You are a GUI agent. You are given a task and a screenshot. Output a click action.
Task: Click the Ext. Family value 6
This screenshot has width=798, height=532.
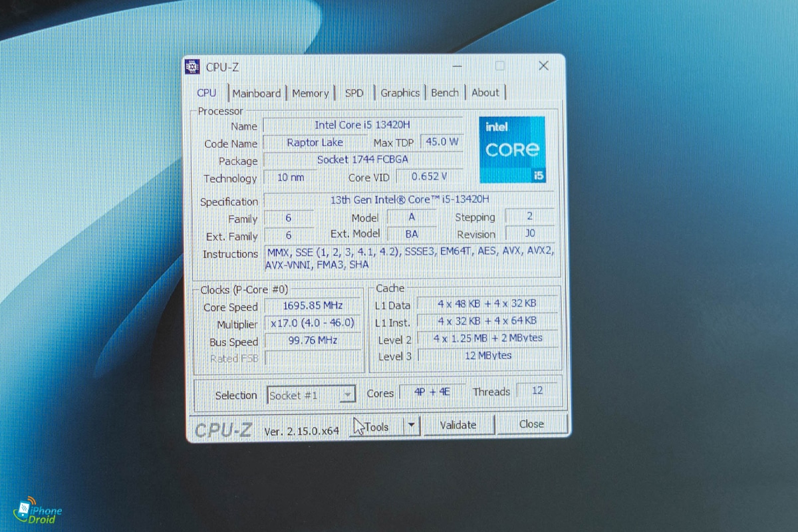(289, 235)
